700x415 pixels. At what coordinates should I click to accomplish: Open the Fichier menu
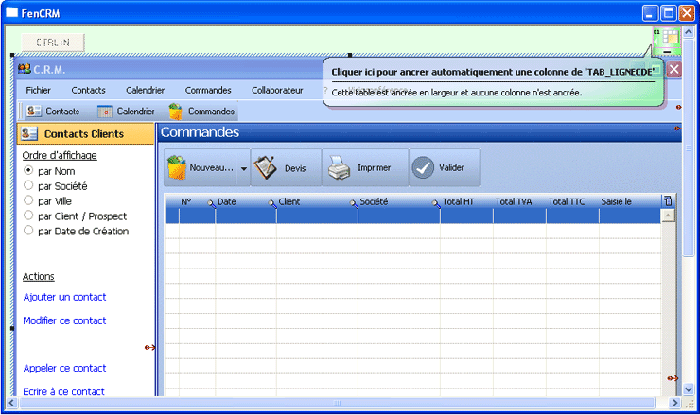[x=39, y=90]
